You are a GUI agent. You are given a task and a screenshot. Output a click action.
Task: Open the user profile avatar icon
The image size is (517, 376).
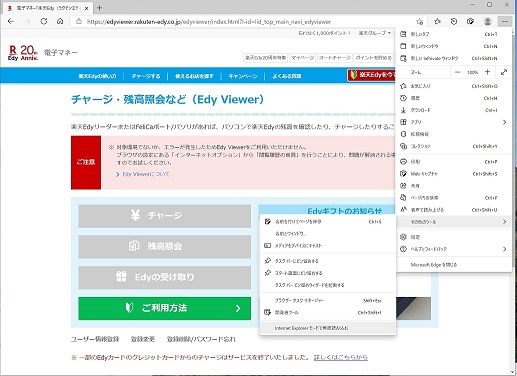[487, 21]
